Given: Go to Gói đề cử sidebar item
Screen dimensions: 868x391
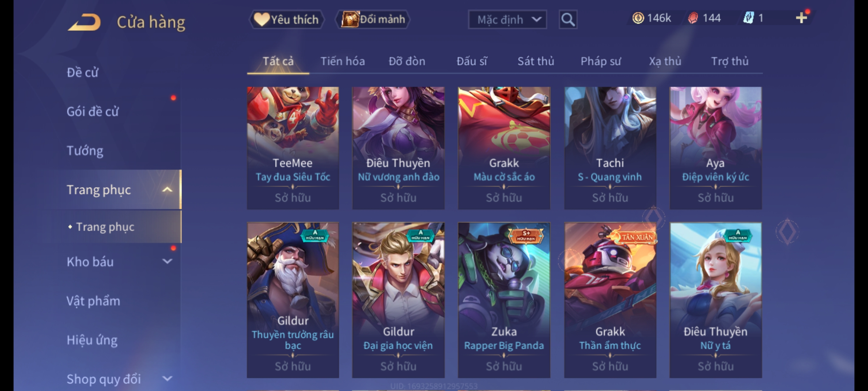Looking at the screenshot, I should tap(93, 112).
